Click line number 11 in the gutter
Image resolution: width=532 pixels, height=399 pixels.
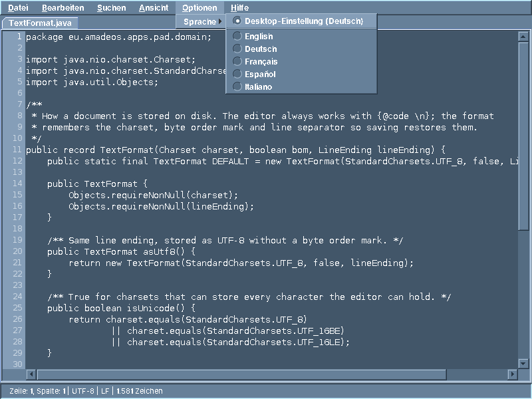click(x=17, y=150)
